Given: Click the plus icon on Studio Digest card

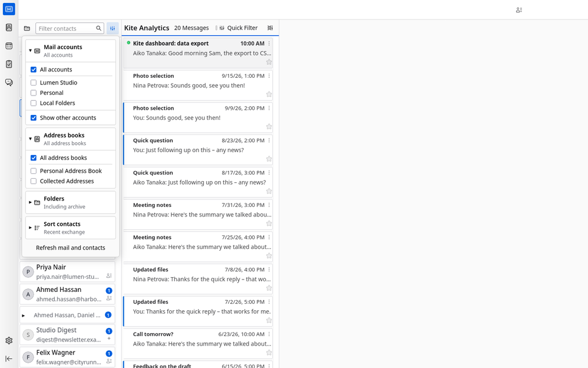Looking at the screenshot, I should coord(109,339).
